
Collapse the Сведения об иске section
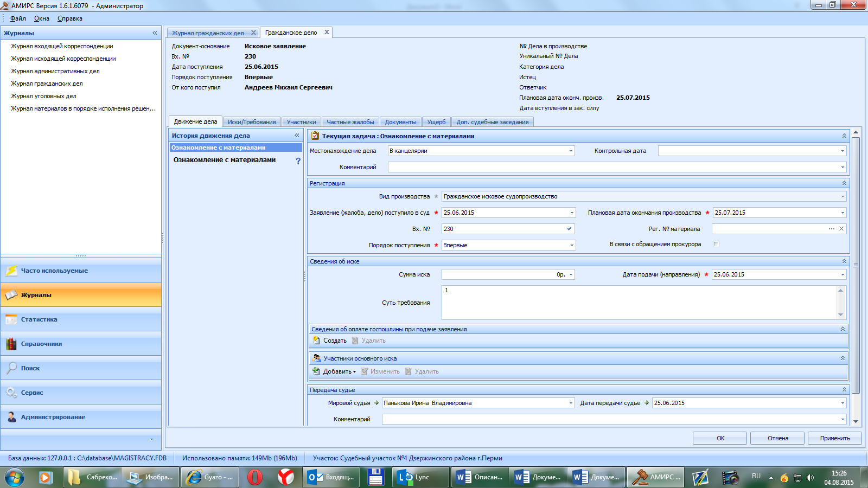pos(844,261)
